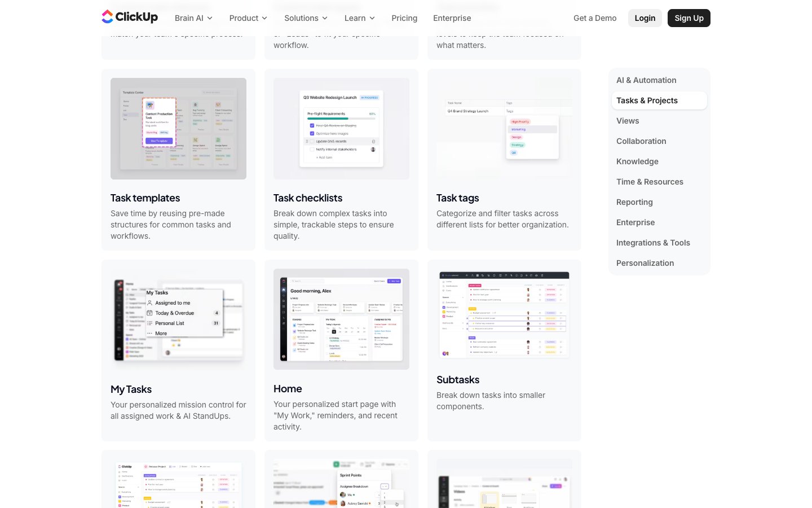Open the Product dropdown menu
This screenshot has height=508, width=812.
click(248, 18)
